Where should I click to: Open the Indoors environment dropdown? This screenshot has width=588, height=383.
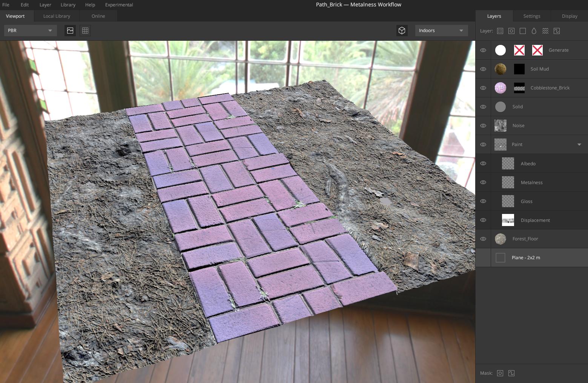442,31
